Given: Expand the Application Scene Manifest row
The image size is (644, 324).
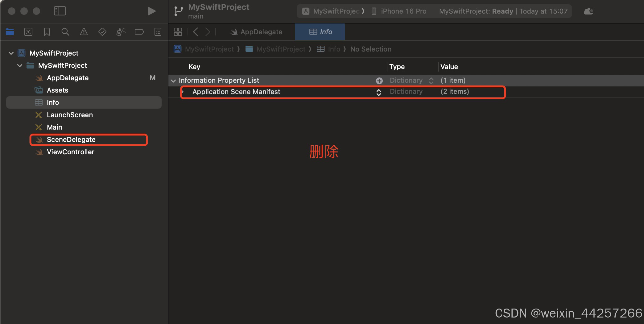Looking at the screenshot, I should (x=183, y=92).
